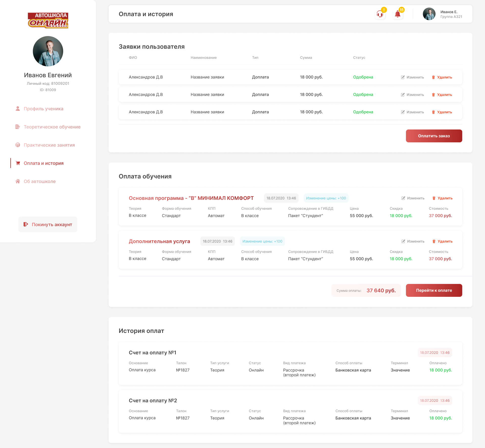
Task: Select Оплата и история in sidebar
Action: pyautogui.click(x=43, y=163)
